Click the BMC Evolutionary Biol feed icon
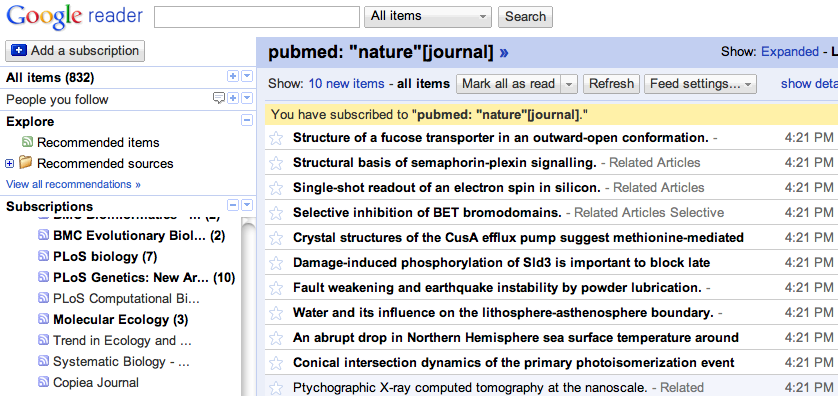Image resolution: width=838 pixels, height=396 pixels. click(x=43, y=235)
